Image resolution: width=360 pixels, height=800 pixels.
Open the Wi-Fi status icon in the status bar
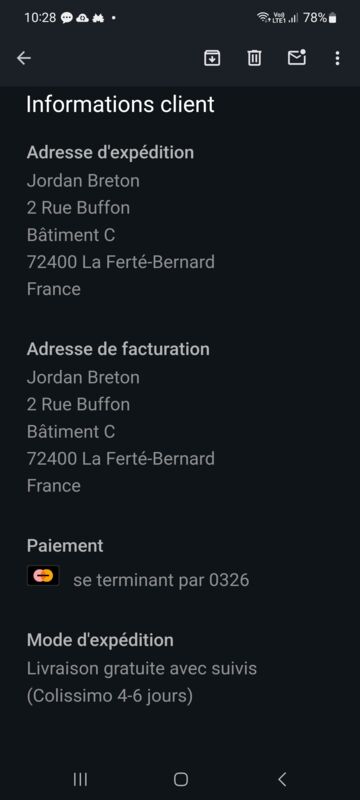(263, 17)
